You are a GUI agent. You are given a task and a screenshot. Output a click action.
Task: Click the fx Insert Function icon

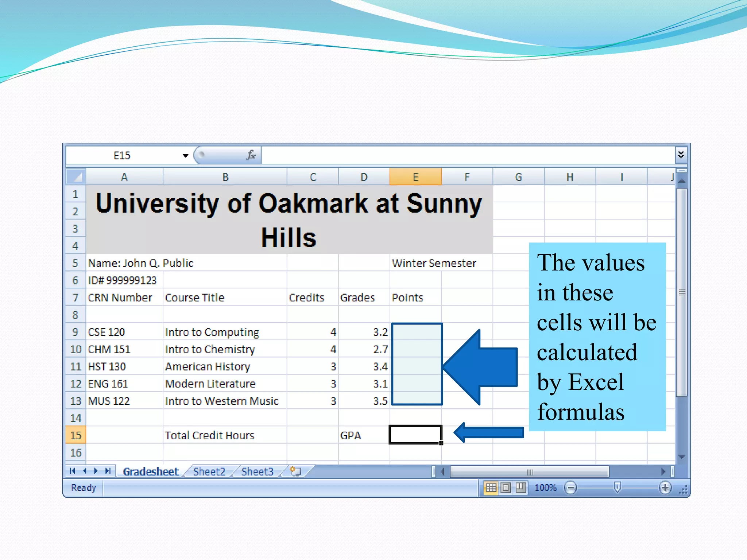[251, 155]
